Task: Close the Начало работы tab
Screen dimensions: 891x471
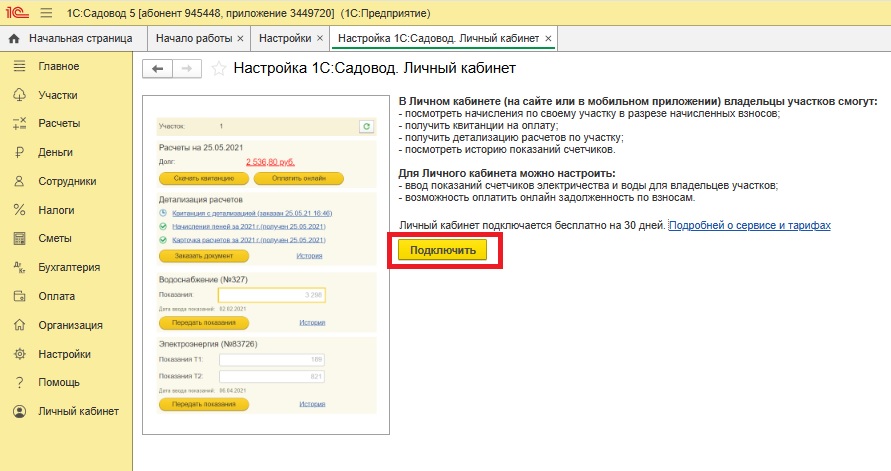Action: [x=240, y=39]
